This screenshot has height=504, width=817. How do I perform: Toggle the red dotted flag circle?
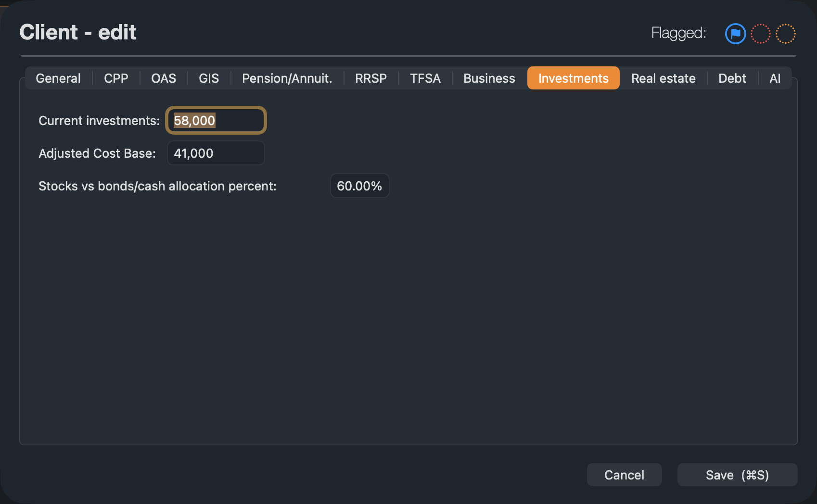tap(761, 34)
